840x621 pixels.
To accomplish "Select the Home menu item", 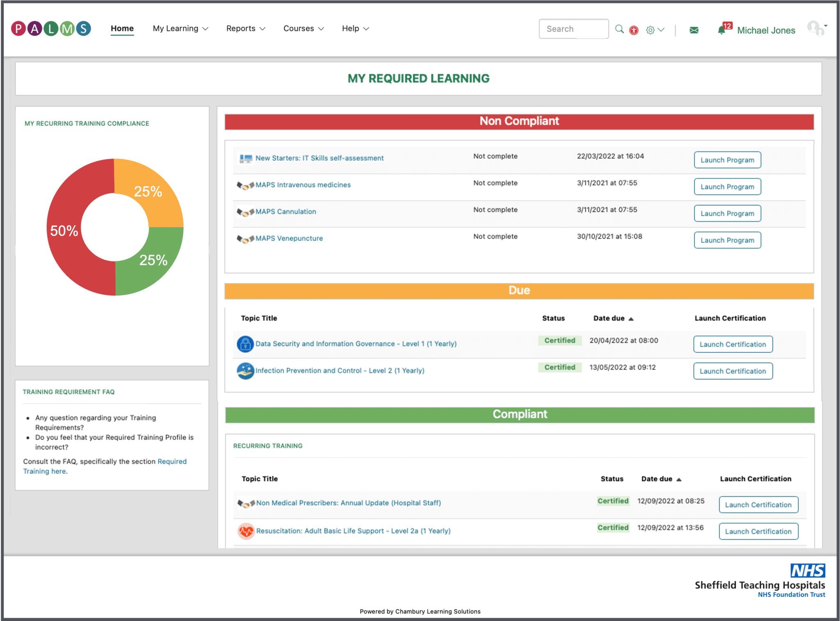I will [x=122, y=28].
